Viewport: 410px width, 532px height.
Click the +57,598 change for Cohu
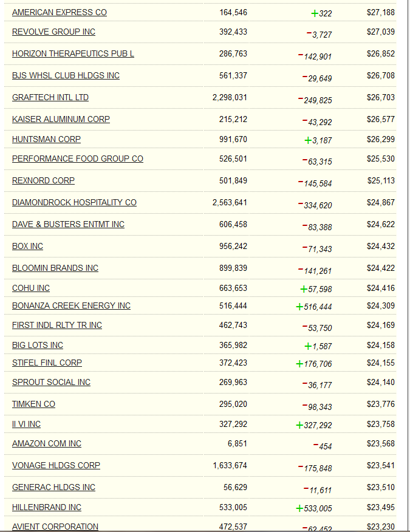(316, 290)
